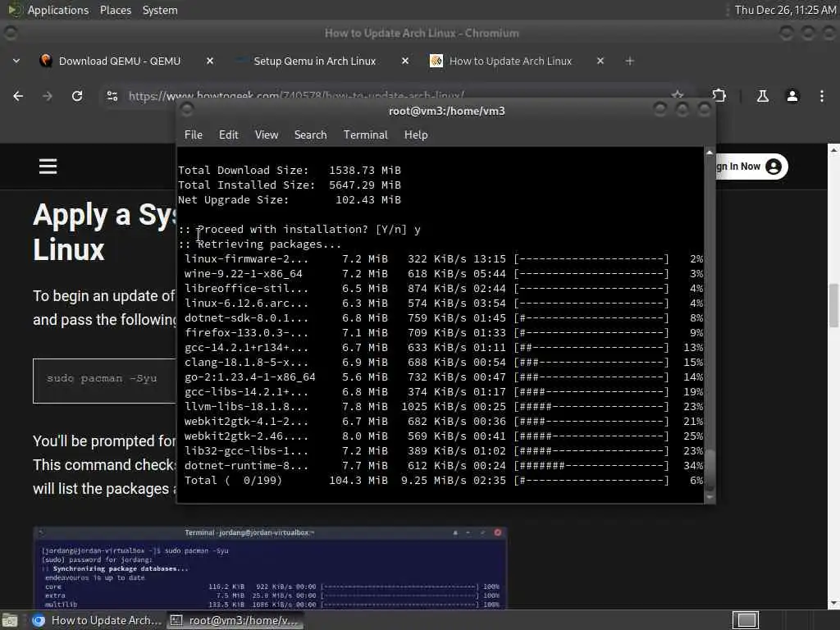
Task: Open the terminal Terminal menu
Action: 365,135
